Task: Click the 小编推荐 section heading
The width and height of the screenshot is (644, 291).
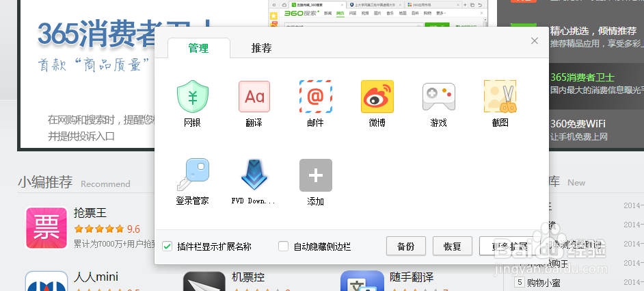Action: click(45, 181)
